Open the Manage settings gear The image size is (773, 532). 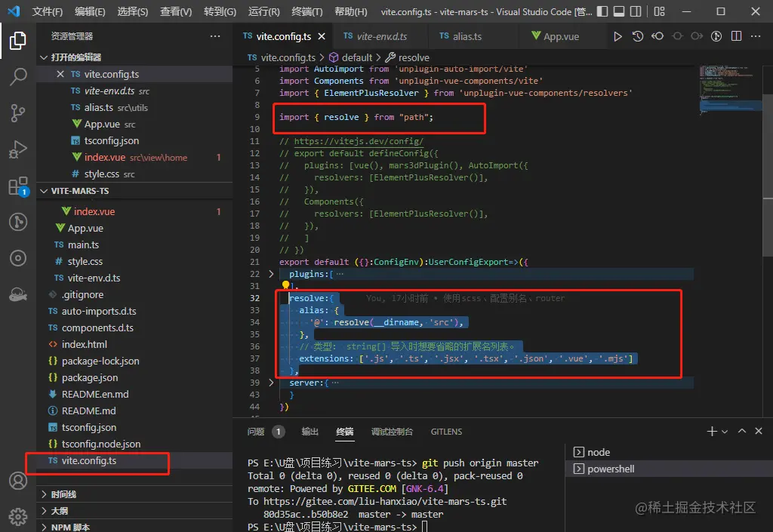18,516
